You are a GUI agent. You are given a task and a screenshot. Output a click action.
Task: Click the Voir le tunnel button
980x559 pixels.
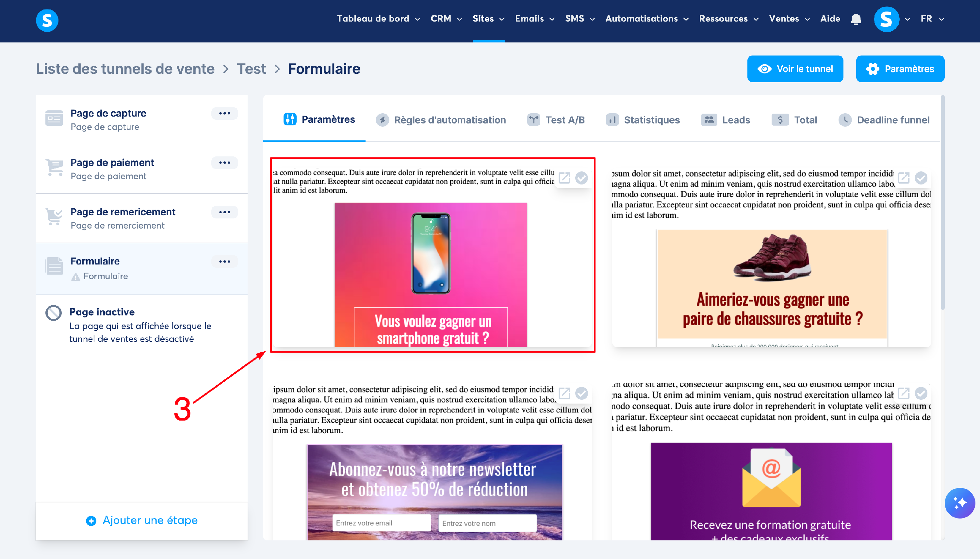pos(795,69)
